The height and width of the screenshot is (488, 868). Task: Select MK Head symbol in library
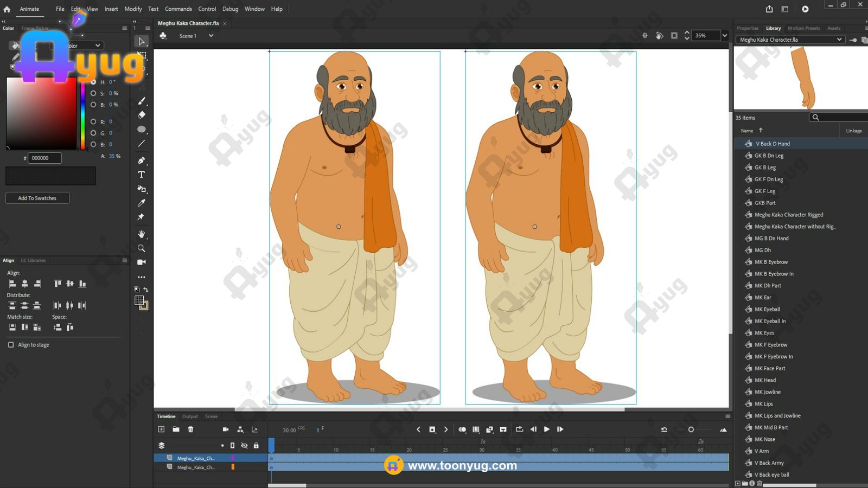pyautogui.click(x=765, y=381)
